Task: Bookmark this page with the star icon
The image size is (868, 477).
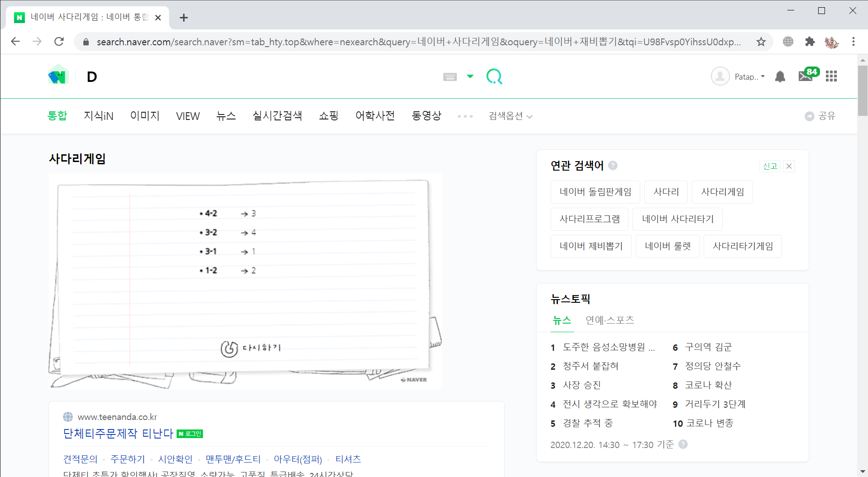Action: 761,42
